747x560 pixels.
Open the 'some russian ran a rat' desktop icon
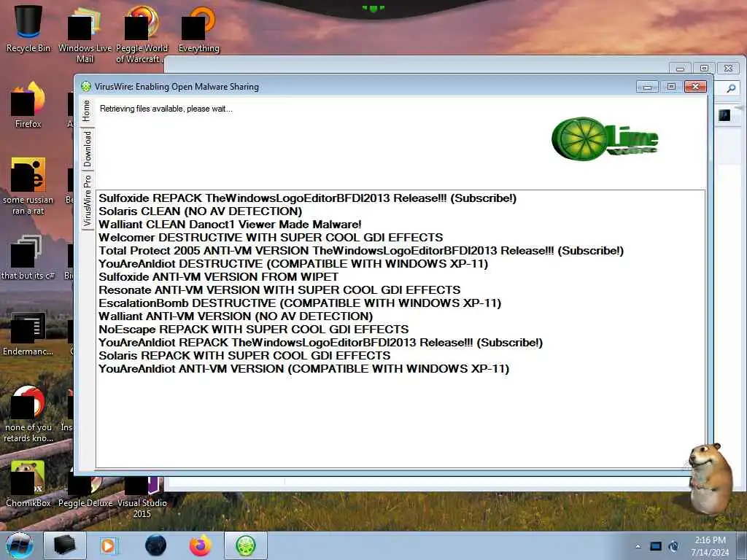[x=28, y=186]
